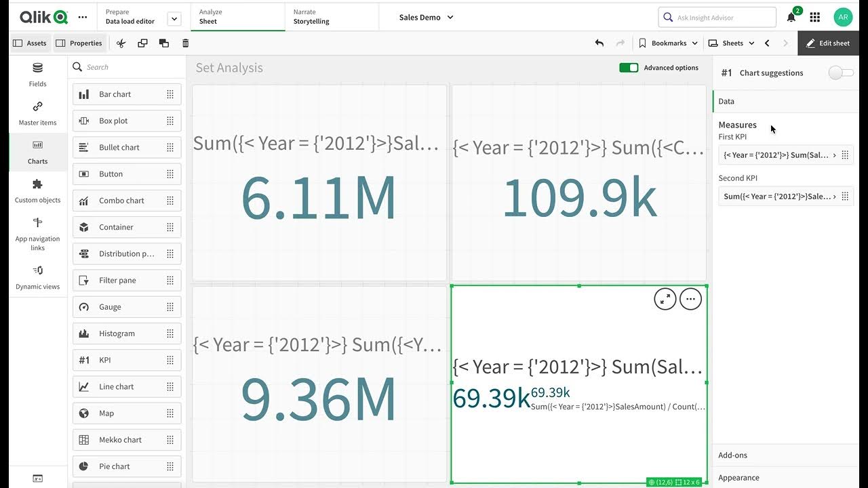Click the Copy icon in toolbar
This screenshot has width=868, height=488.
[x=142, y=43]
